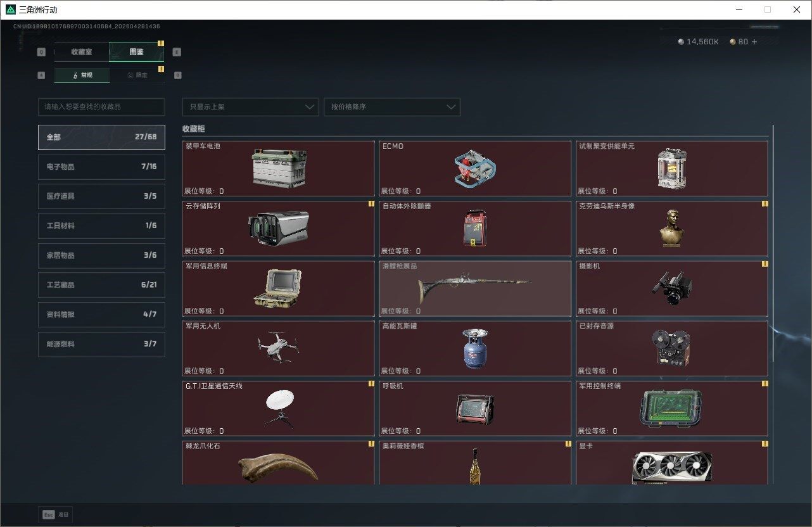
Task: Click the G.T.I卫星通信天线 satellite dish image
Action: click(x=279, y=409)
